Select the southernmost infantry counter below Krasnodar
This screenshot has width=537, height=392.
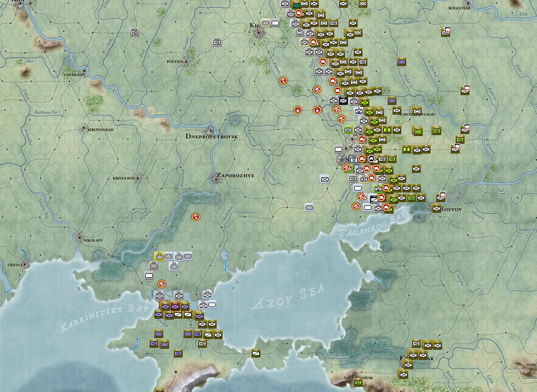click(403, 375)
